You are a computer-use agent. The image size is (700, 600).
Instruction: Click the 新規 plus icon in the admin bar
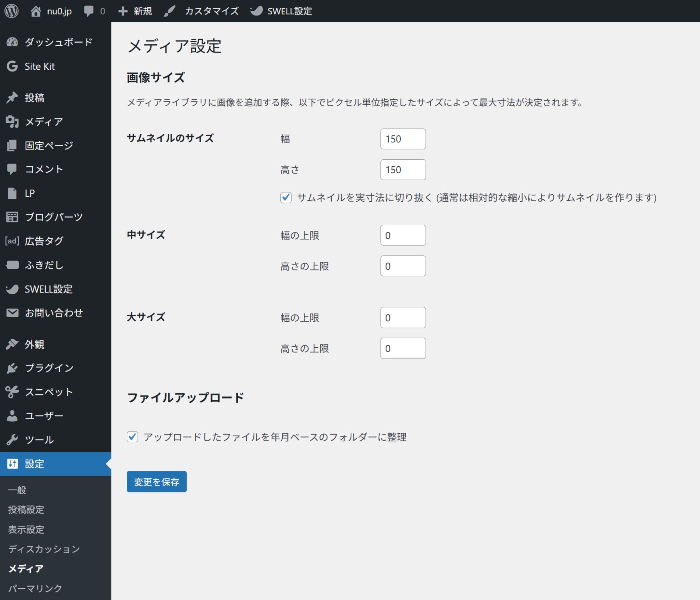click(x=123, y=11)
